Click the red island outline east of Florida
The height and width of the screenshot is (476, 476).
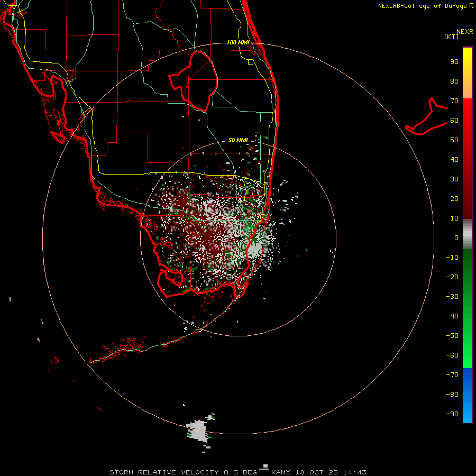click(426, 116)
